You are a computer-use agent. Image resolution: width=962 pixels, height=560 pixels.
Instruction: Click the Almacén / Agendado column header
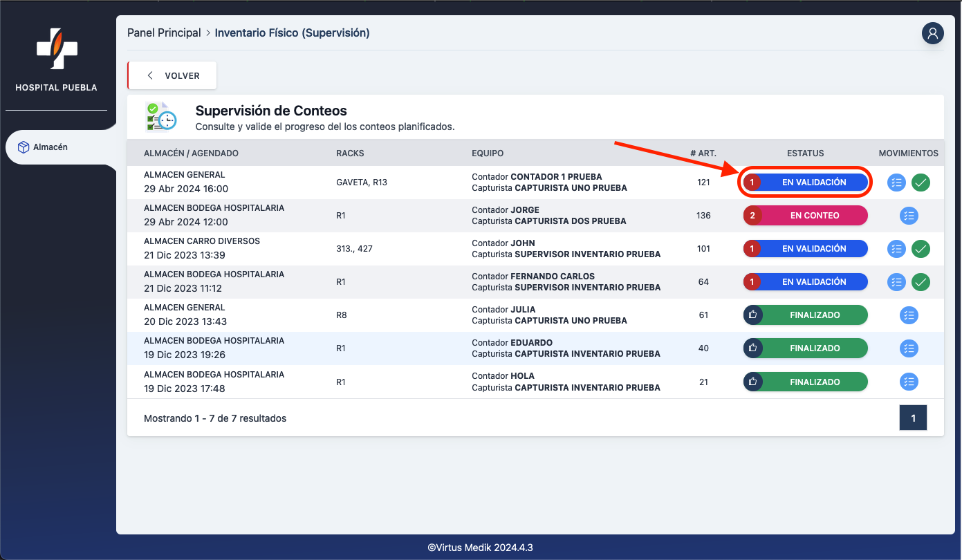(x=191, y=153)
